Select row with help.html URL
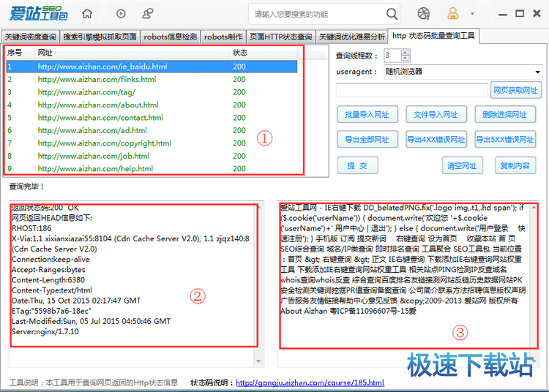Viewport: 549px width, 392px height. coord(152,168)
